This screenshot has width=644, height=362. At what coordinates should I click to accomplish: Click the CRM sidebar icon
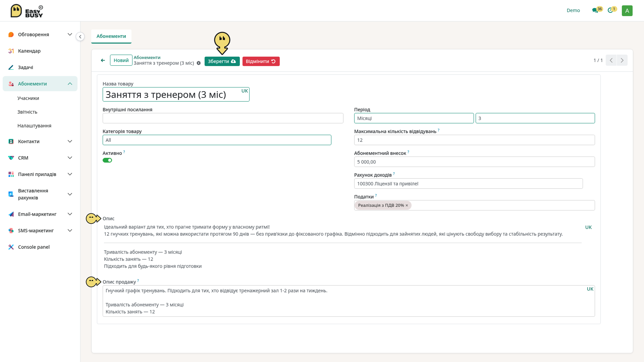click(x=11, y=158)
